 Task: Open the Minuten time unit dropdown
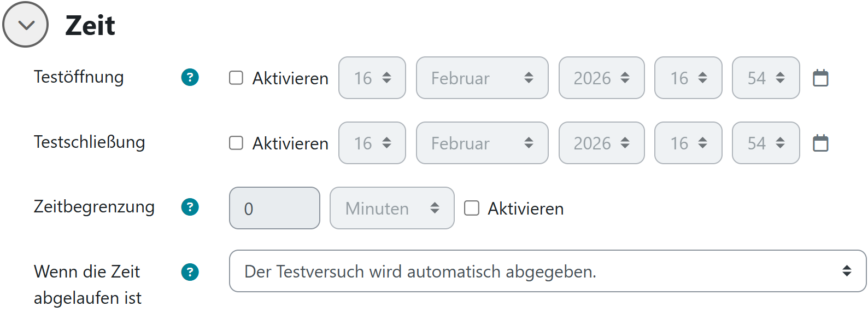pyautogui.click(x=392, y=208)
